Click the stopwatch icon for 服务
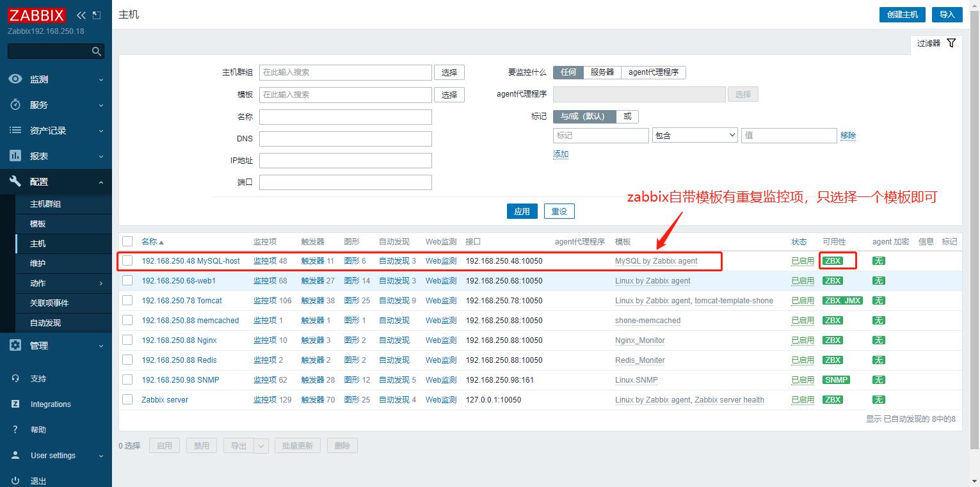980x487 pixels. click(x=15, y=104)
